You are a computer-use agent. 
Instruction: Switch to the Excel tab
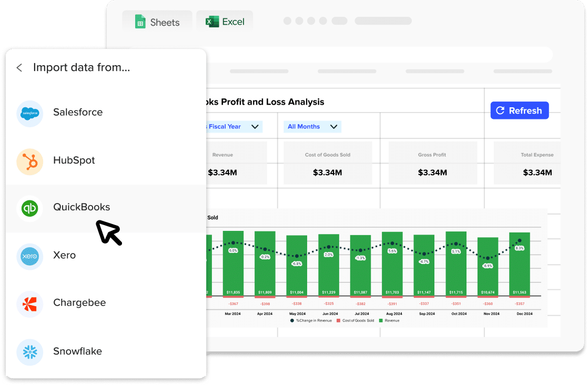coord(225,22)
